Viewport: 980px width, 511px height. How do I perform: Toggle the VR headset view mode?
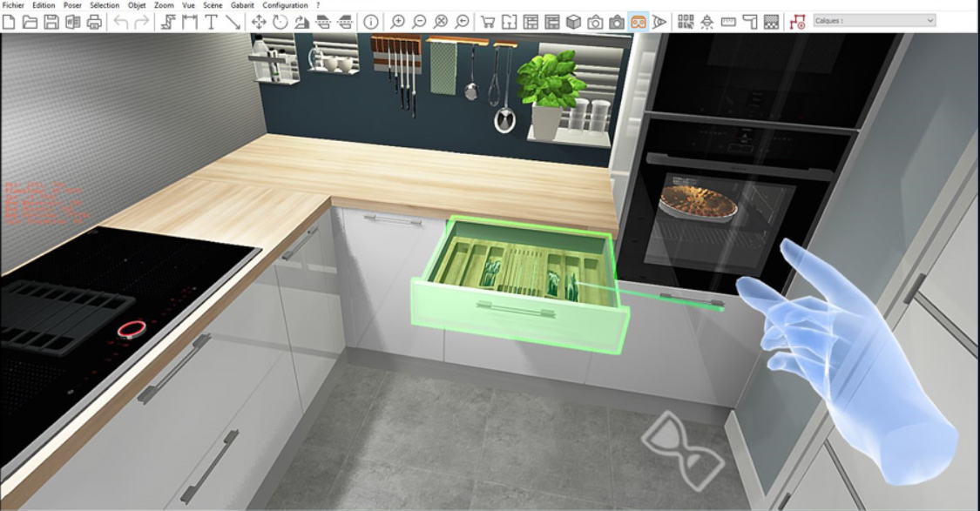click(x=639, y=22)
